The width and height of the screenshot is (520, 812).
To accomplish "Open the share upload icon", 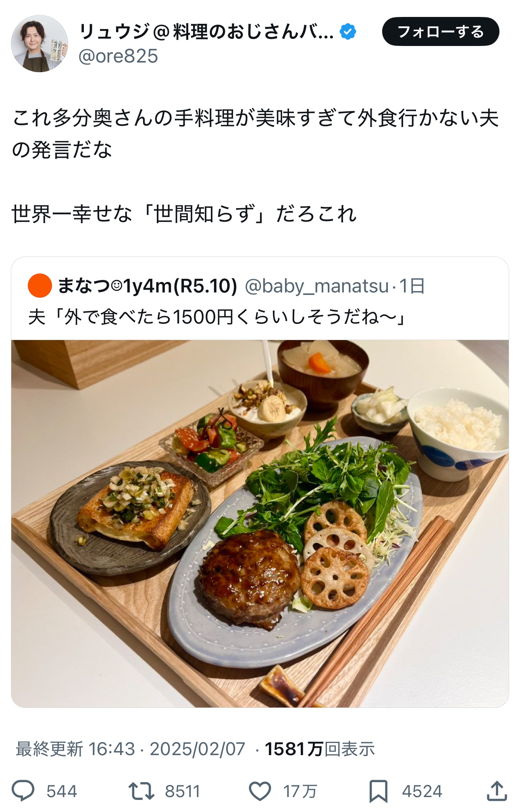I will [x=496, y=791].
